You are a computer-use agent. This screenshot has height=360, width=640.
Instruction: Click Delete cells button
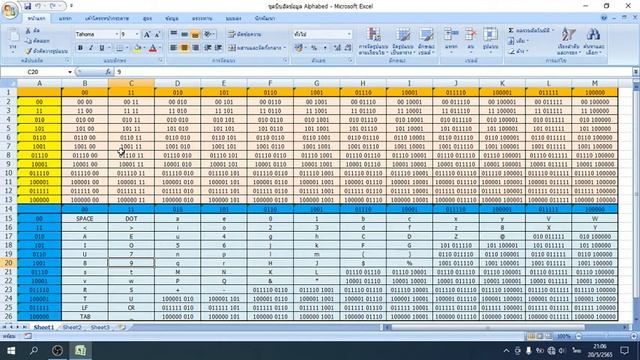coord(471,40)
